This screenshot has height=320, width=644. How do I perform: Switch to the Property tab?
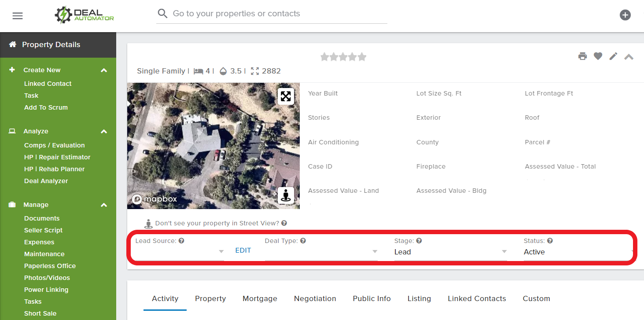click(210, 298)
